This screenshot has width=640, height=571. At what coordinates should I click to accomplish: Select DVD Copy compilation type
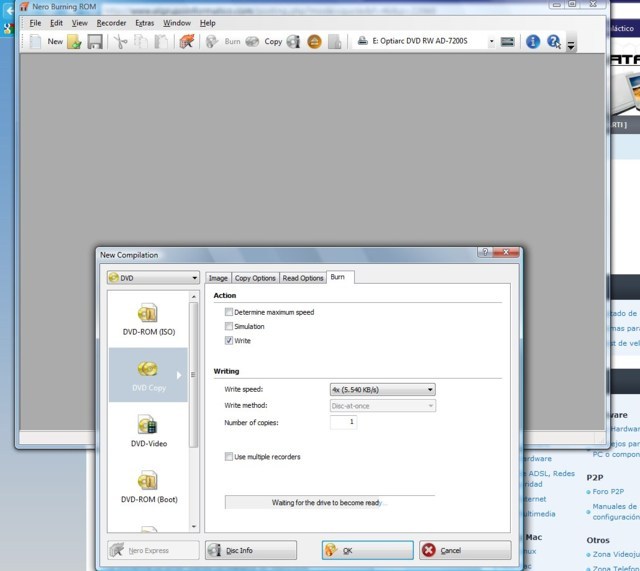(149, 375)
